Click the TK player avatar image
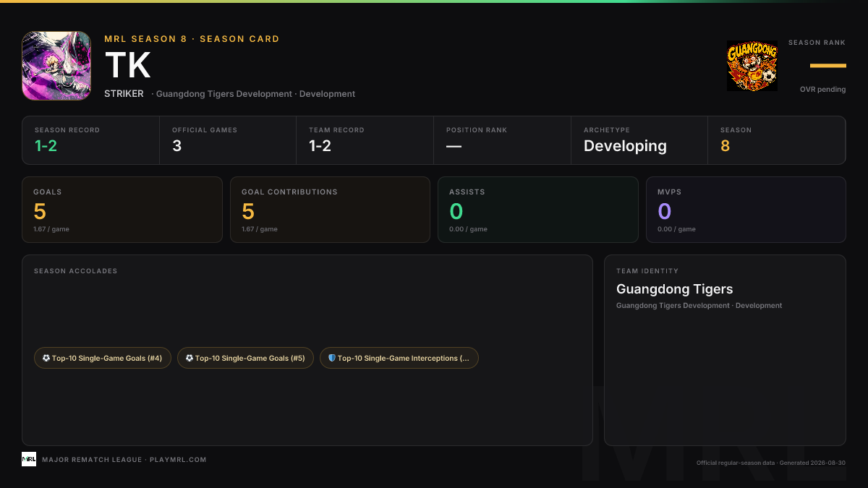 tap(56, 66)
